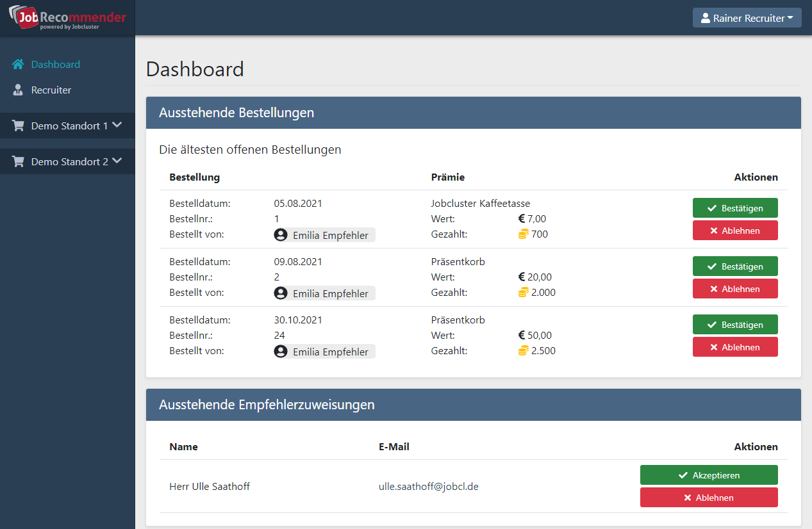
Task: Expand the Demo Standort 2 chevron
Action: coord(117,161)
